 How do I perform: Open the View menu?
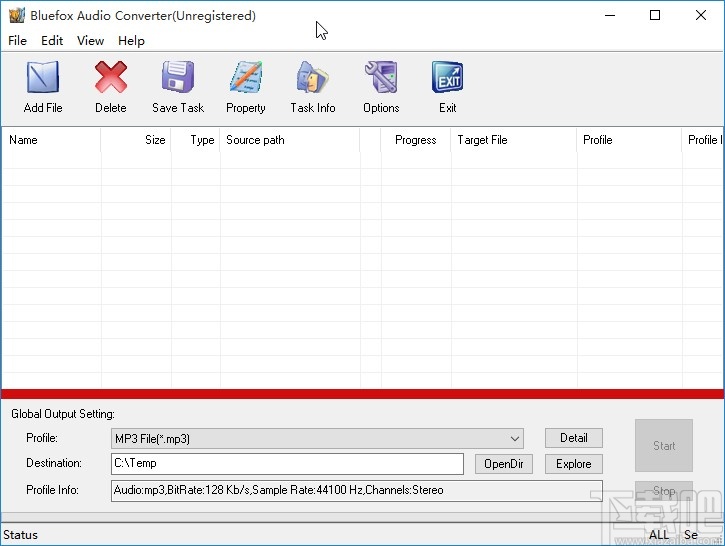pyautogui.click(x=90, y=41)
